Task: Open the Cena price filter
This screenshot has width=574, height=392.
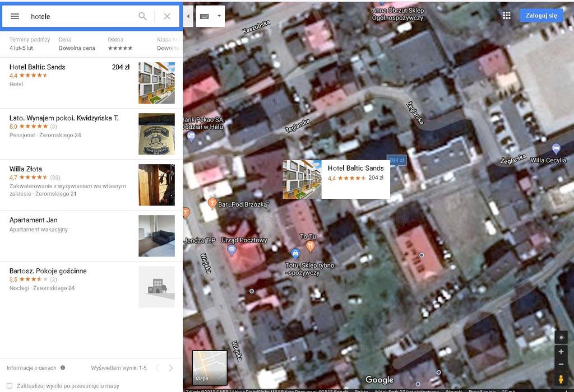Action: [76, 44]
